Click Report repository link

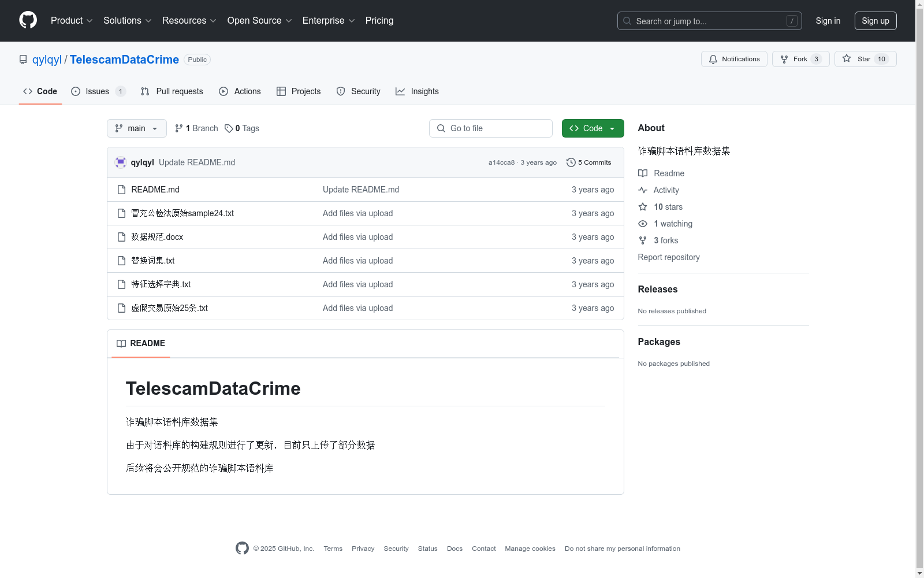(x=669, y=257)
